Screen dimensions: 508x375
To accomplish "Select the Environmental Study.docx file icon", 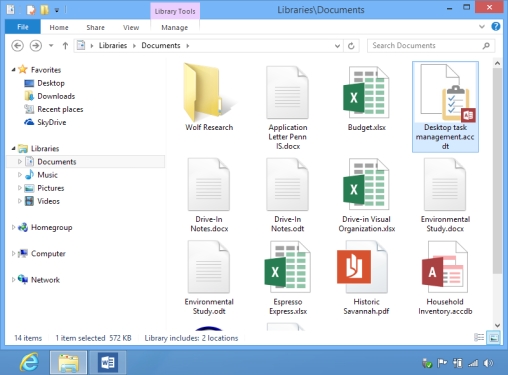I will point(445,184).
